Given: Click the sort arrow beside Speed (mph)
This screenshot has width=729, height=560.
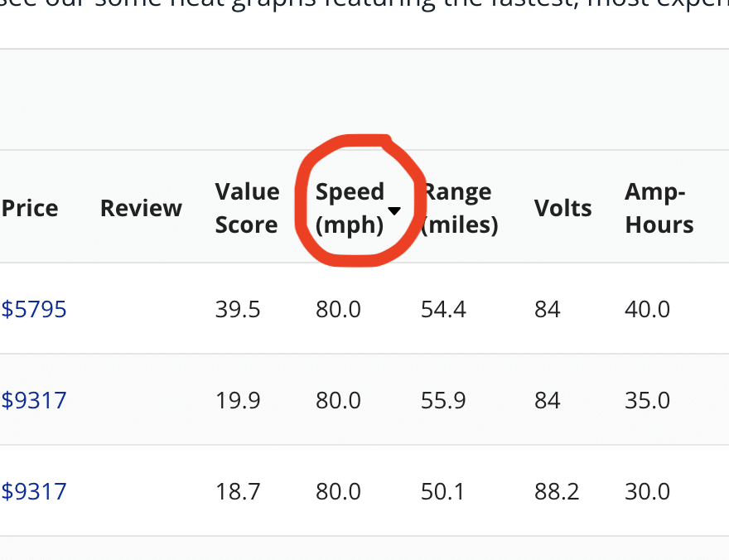Looking at the screenshot, I should point(395,211).
